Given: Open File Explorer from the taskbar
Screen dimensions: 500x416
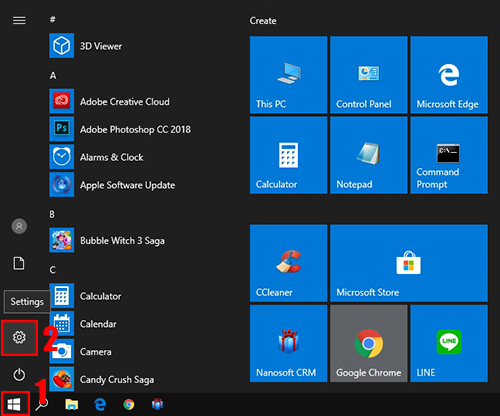Looking at the screenshot, I should [71, 404].
